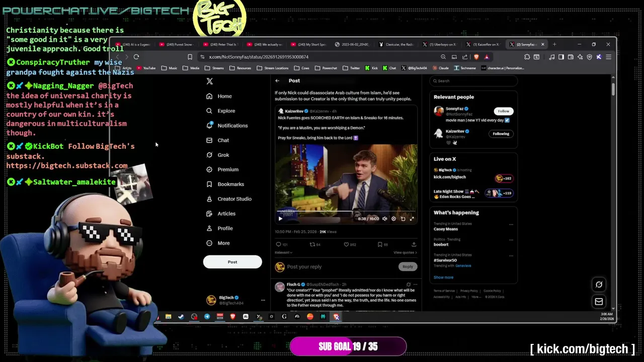Click the X Search box
The image size is (644, 362).
pyautogui.click(x=473, y=80)
